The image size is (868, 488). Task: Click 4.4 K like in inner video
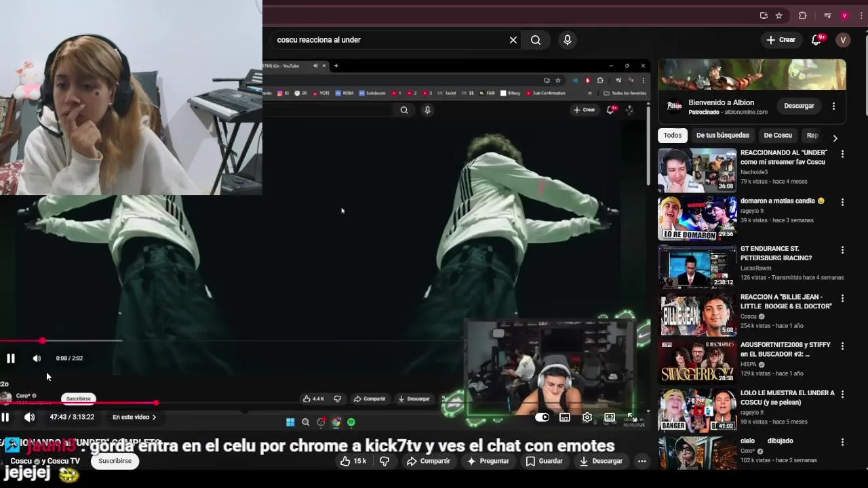[313, 399]
